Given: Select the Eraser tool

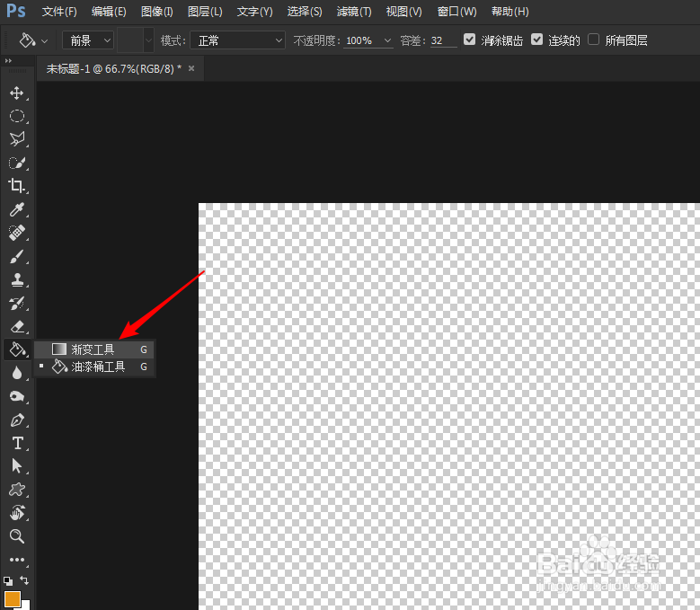Looking at the screenshot, I should click(x=17, y=327).
